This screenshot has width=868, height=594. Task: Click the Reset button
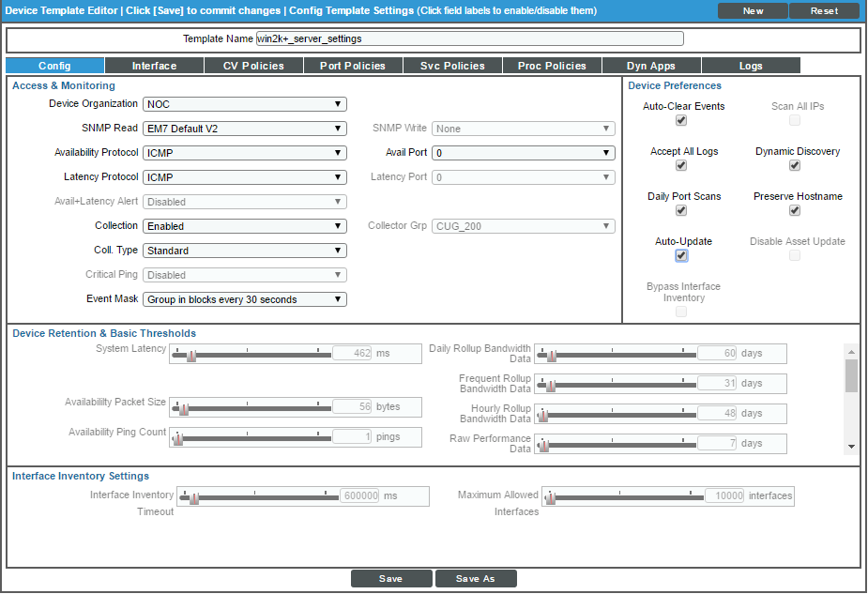(x=824, y=10)
